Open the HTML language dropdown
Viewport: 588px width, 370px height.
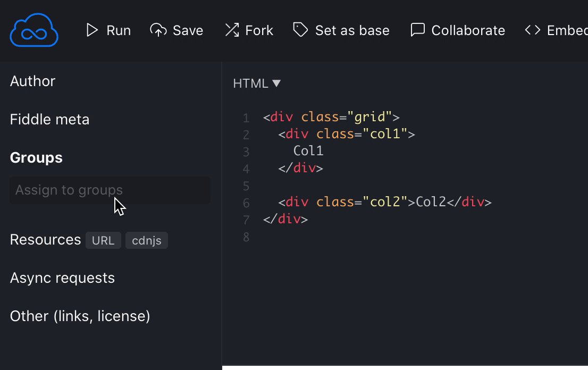click(257, 83)
